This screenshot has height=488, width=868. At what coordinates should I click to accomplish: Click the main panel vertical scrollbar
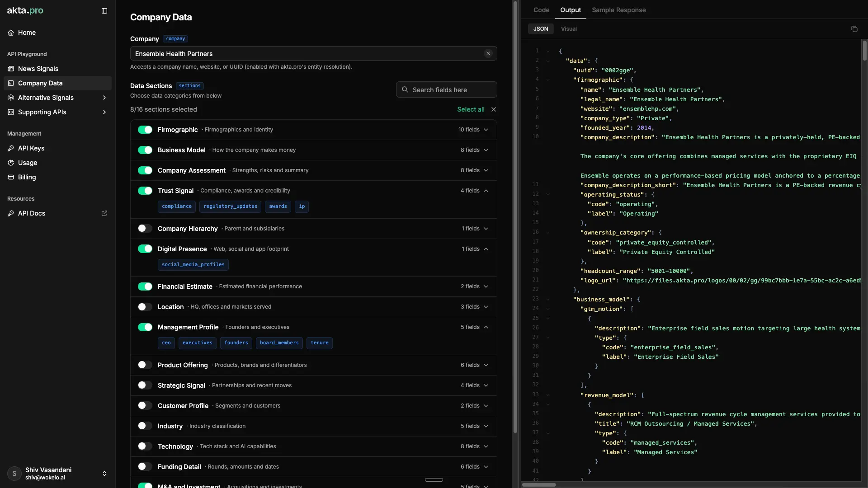point(515,217)
